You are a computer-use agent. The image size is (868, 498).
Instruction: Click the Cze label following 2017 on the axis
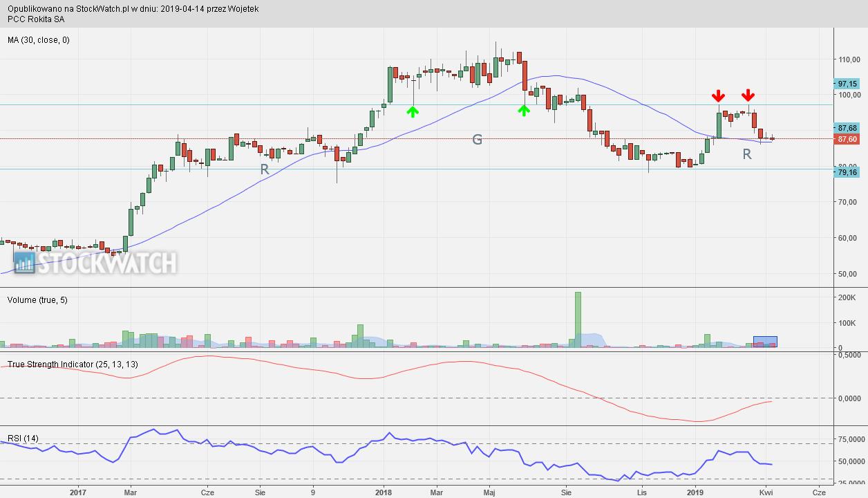[207, 492]
